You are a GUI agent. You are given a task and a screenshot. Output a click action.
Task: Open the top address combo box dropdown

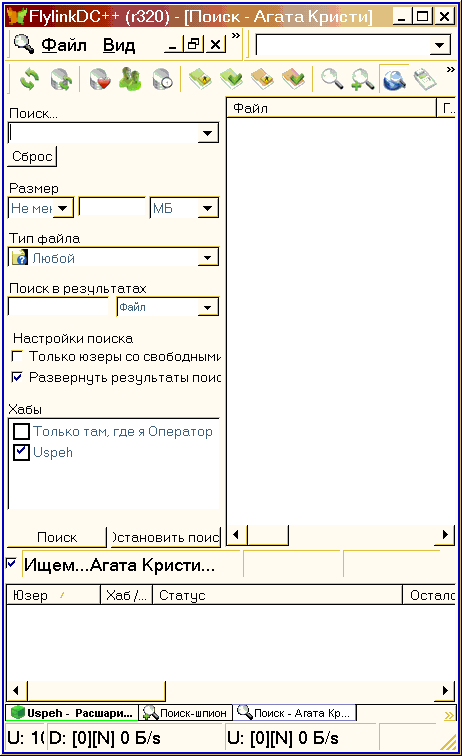[439, 45]
